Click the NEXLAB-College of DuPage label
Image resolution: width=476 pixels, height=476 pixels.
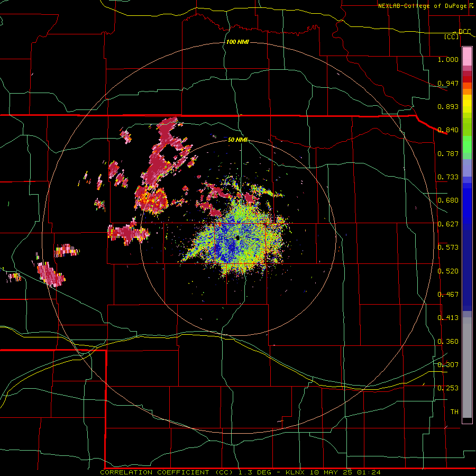click(422, 6)
